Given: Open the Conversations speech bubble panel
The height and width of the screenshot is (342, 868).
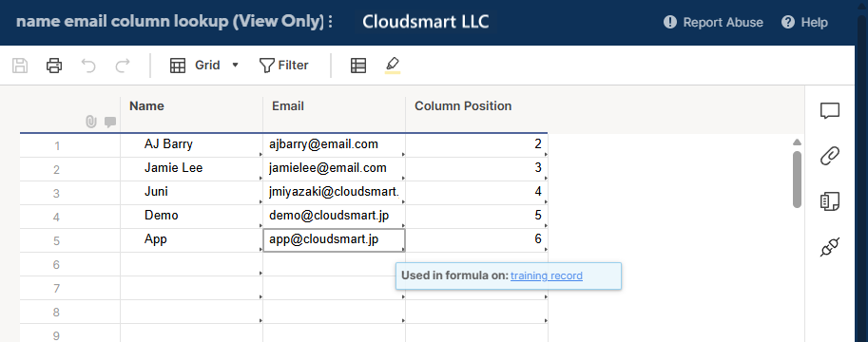Looking at the screenshot, I should point(829,111).
